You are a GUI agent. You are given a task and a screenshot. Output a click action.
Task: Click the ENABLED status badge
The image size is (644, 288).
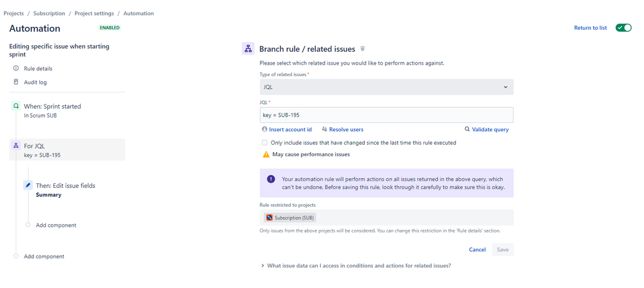click(110, 28)
